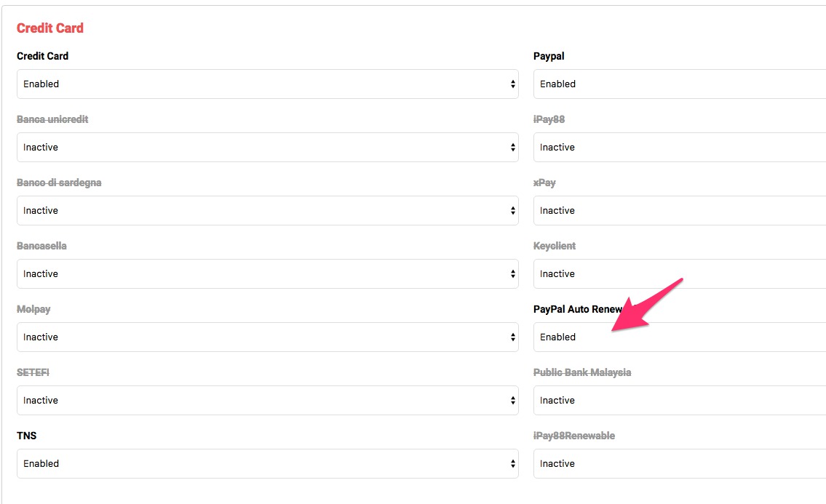The width and height of the screenshot is (826, 504).
Task: Open the Keyclient status dropdown
Action: [x=679, y=274]
